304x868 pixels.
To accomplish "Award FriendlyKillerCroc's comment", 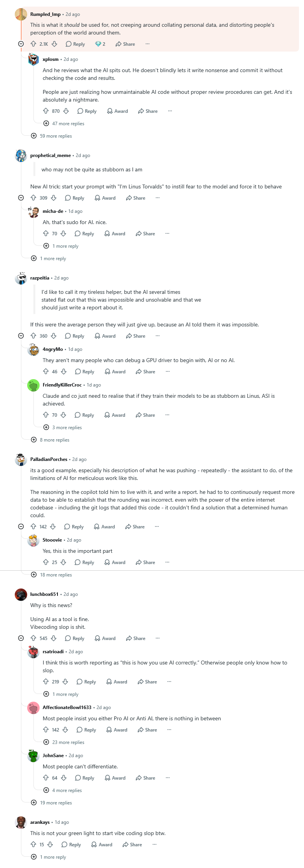I will 115,415.
